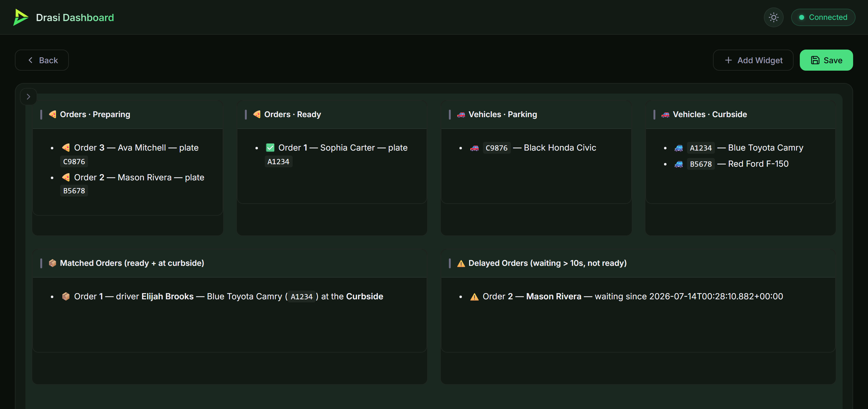Click pizza icon beside Order 2 Mason Rivera in Preparing
The width and height of the screenshot is (868, 409).
[66, 177]
